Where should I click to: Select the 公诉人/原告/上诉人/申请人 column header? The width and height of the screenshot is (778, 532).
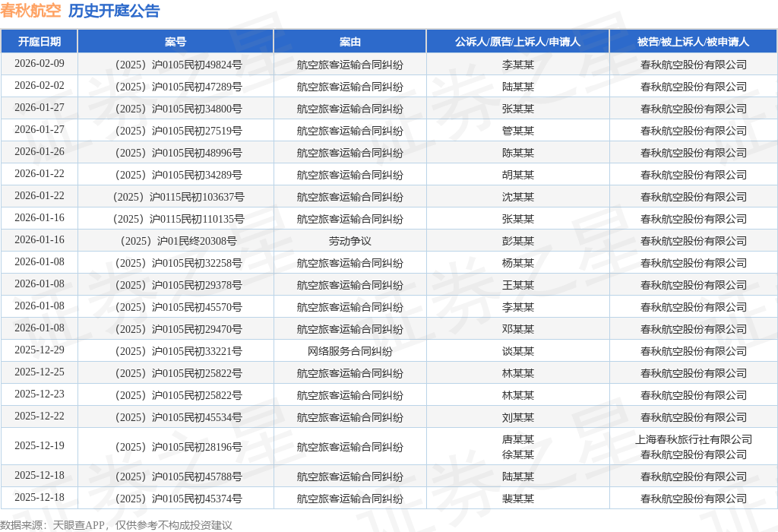point(517,42)
